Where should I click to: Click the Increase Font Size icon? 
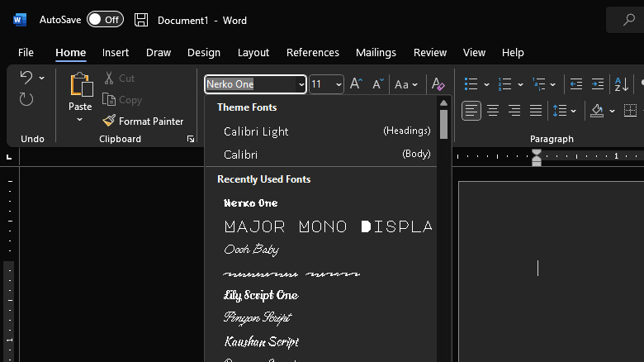[x=356, y=84]
